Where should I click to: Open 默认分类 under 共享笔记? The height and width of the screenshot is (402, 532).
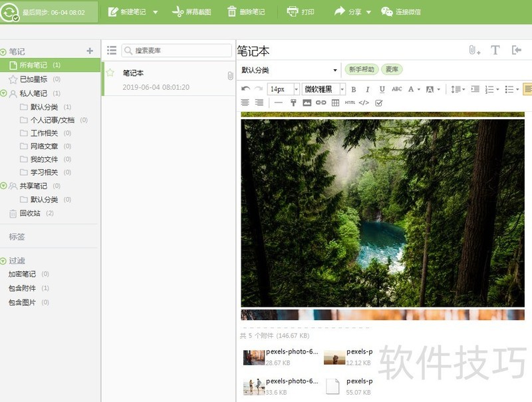coord(45,199)
